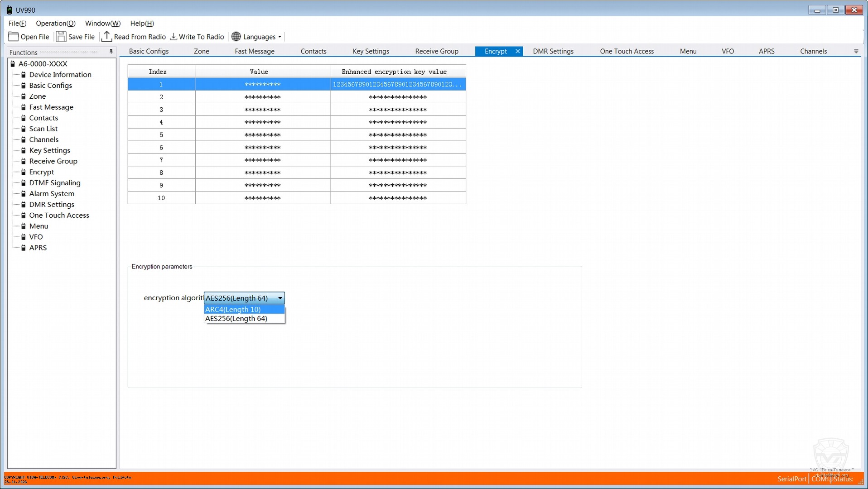
Task: Open the Help menu
Action: coord(142,23)
